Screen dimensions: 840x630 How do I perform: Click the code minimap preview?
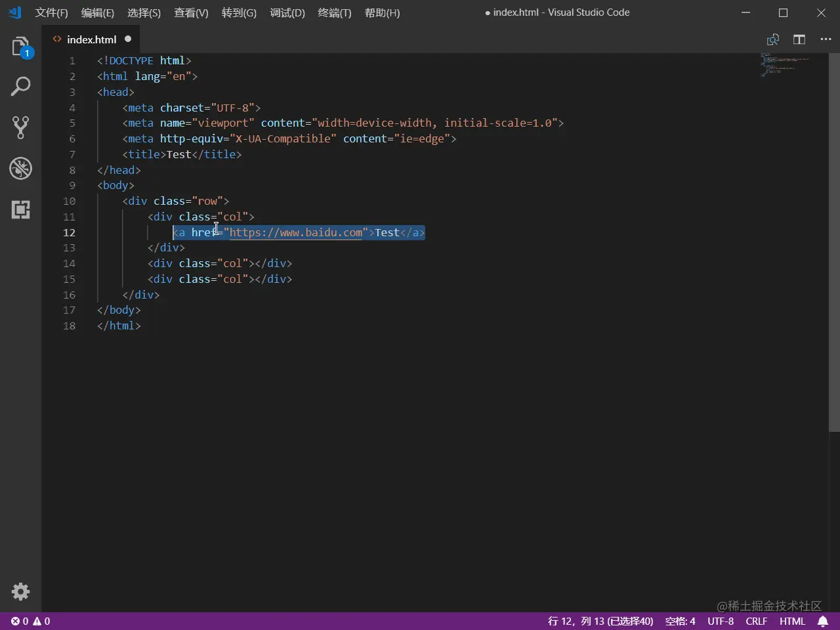[784, 65]
